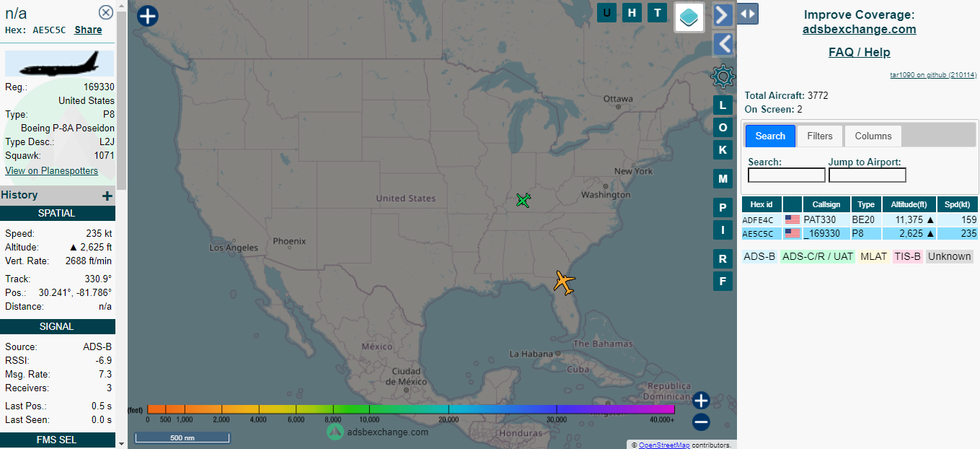Image resolution: width=980 pixels, height=449 pixels.
Task: Click the TIS-B legend swatch
Action: pyautogui.click(x=908, y=256)
